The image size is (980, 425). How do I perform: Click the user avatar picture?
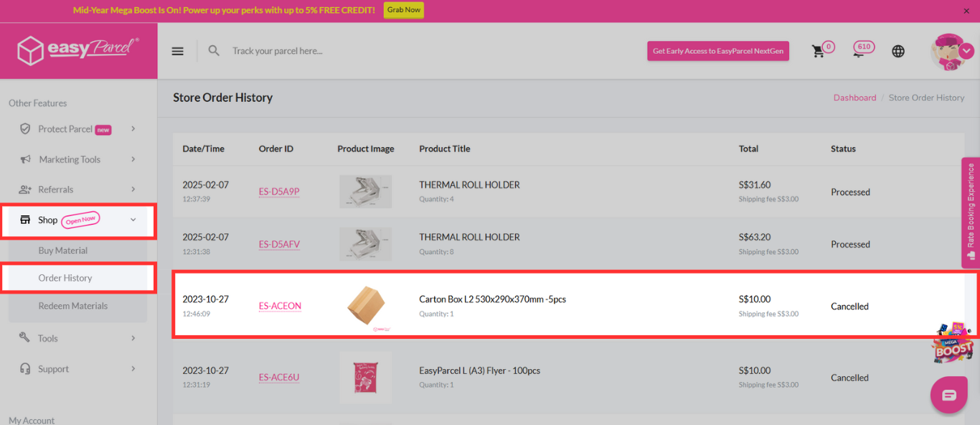click(950, 51)
